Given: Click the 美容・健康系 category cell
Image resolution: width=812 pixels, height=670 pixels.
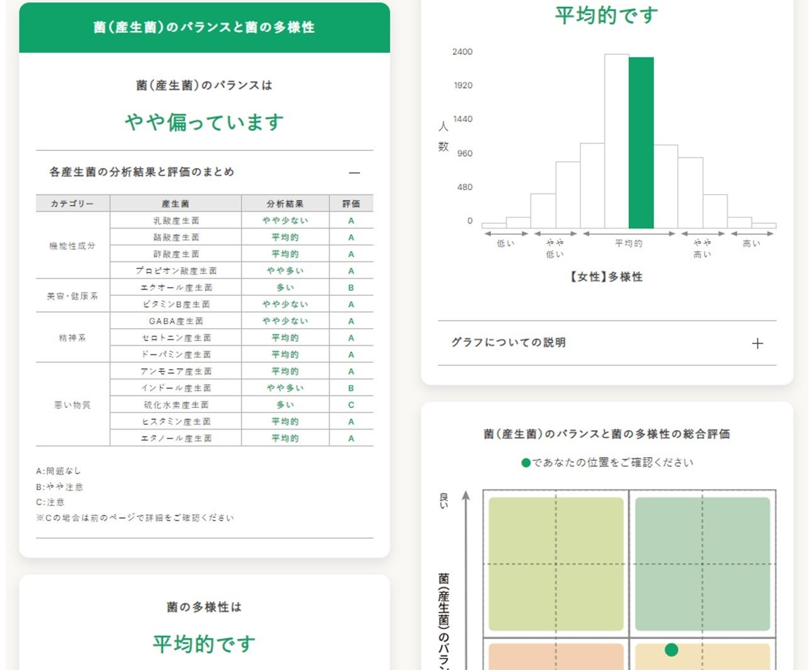Looking at the screenshot, I should point(72,296).
